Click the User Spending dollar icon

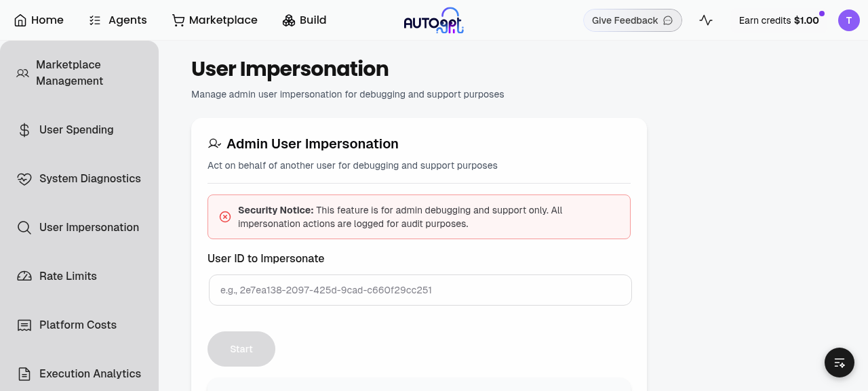coord(24,130)
